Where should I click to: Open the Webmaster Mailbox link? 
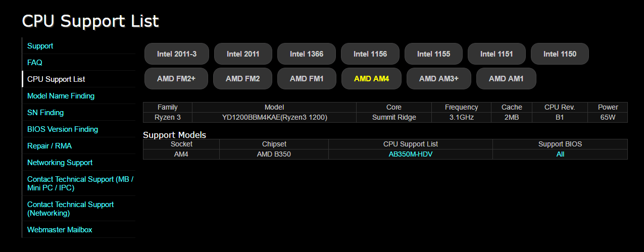pos(60,230)
